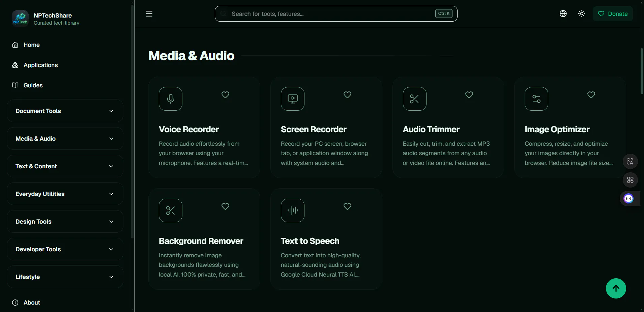Click the Ctrl K shortcut badge
The image size is (644, 312).
click(444, 13)
